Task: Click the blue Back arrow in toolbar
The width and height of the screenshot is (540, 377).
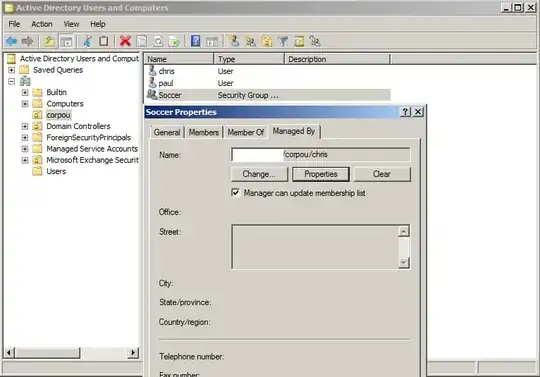Action: click(11, 41)
